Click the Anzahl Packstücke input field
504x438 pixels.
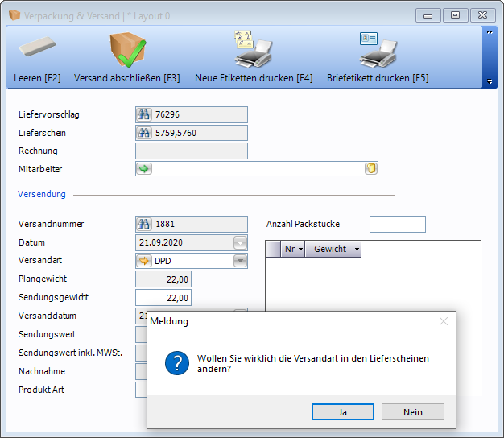(x=397, y=225)
